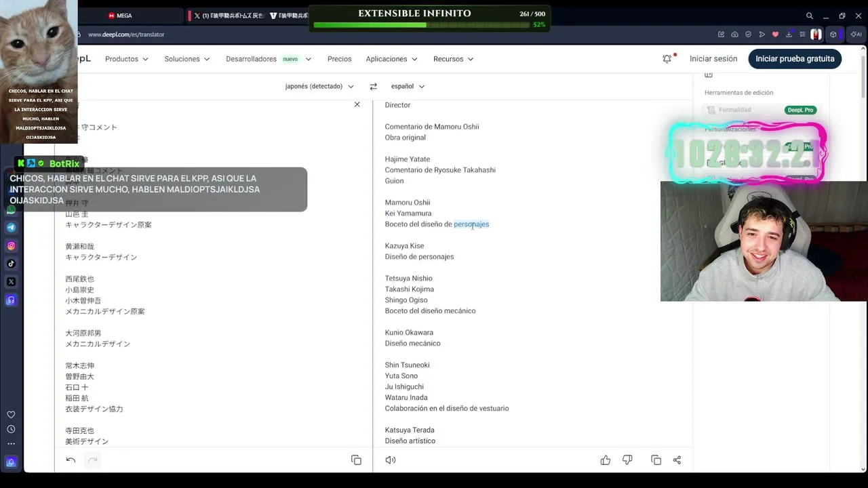Click source name "大河原邦男"
The image size is (868, 488).
(x=83, y=333)
